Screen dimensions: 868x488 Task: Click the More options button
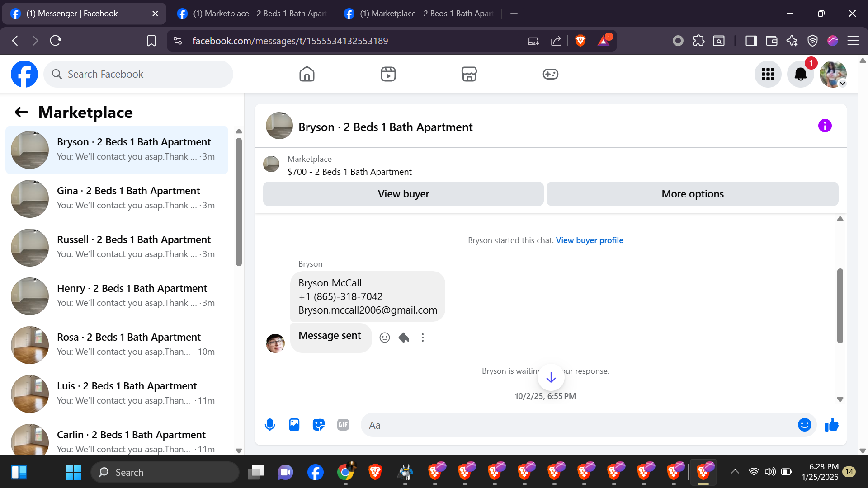click(693, 194)
